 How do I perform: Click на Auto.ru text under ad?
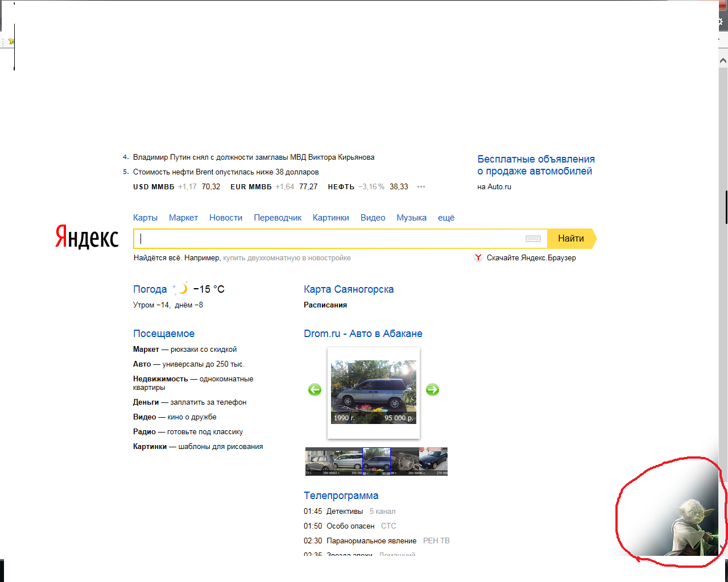(x=494, y=187)
